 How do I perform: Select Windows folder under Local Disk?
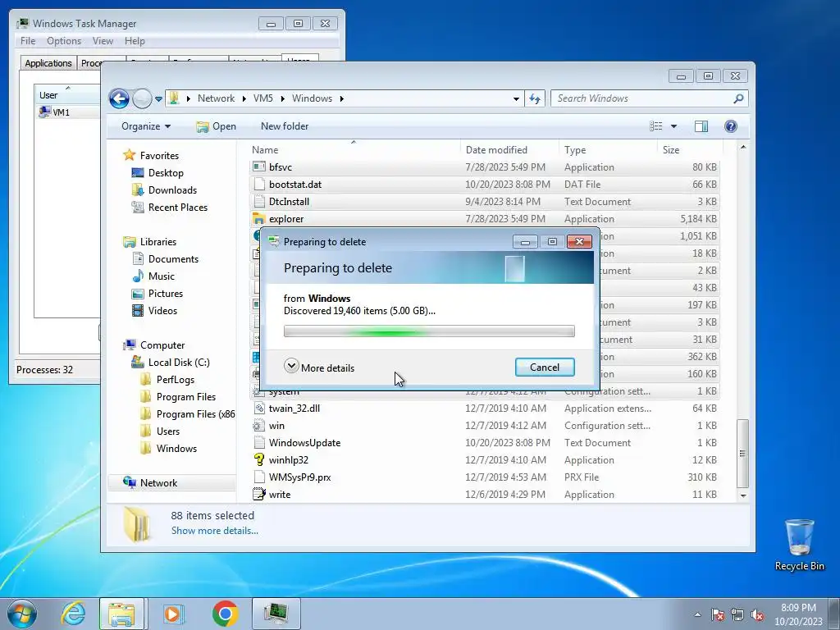coord(176,449)
